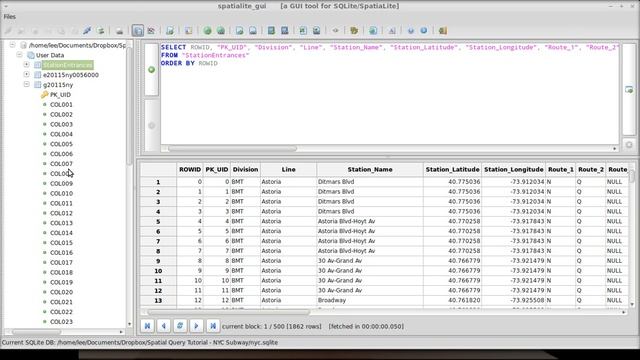Click the small gear icon below SQL editor's right side
The height and width of the screenshot is (360, 640).
[629, 144]
